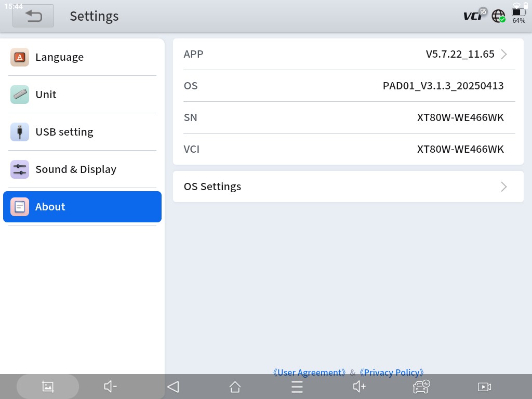This screenshot has width=532, height=399.
Task: Open the recent apps menu icon
Action: click(297, 387)
